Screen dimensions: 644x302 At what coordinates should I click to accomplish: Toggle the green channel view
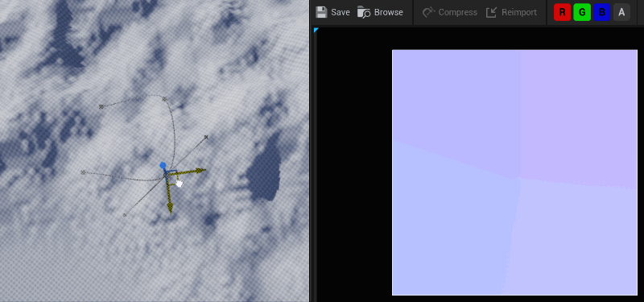(582, 12)
